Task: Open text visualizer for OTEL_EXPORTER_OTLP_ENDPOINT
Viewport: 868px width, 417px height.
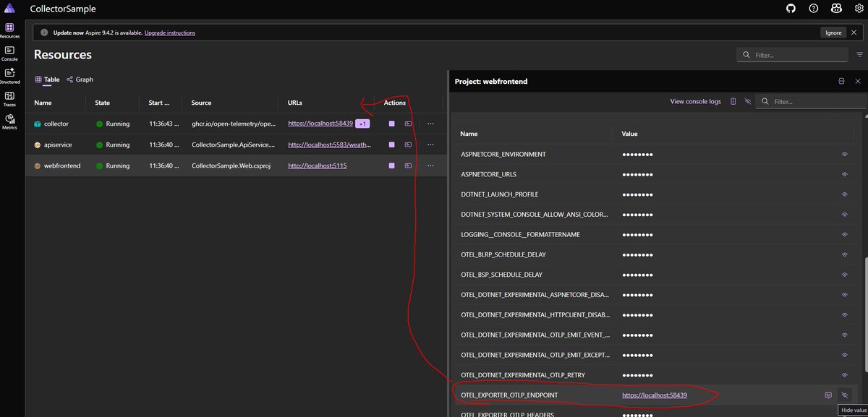Action: click(x=828, y=395)
